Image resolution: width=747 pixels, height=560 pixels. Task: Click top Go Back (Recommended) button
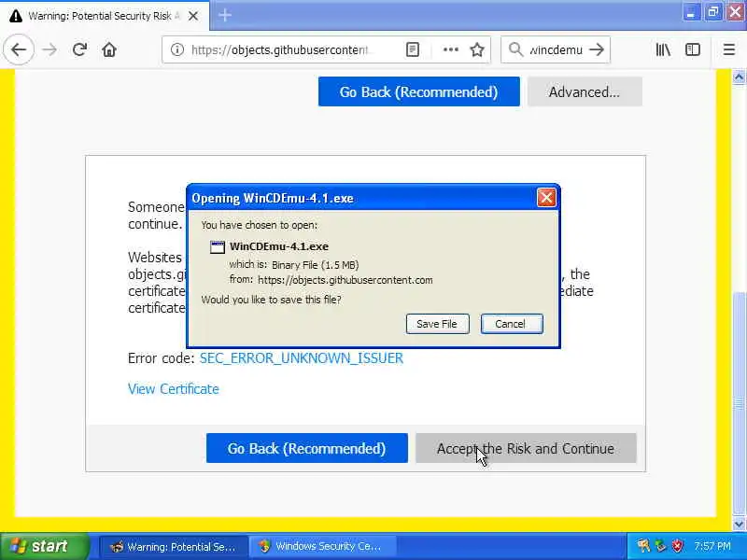point(418,91)
